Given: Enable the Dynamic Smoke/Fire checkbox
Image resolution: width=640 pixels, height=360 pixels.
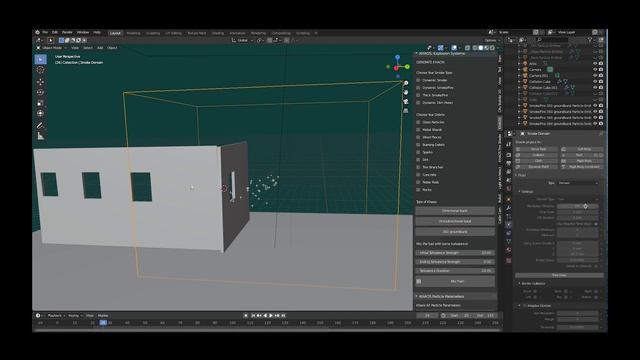Looking at the screenshot, I should [x=418, y=88].
